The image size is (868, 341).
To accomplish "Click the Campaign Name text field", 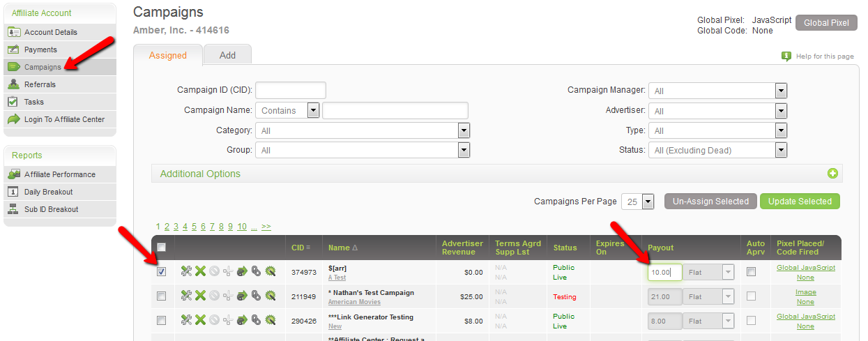I will (x=395, y=110).
